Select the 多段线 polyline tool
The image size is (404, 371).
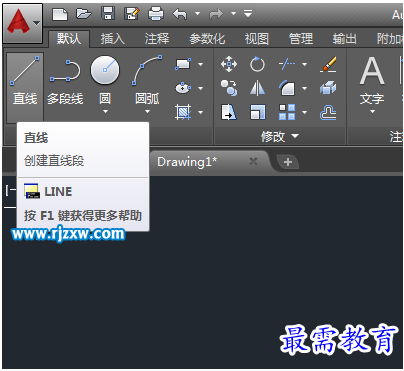65,82
